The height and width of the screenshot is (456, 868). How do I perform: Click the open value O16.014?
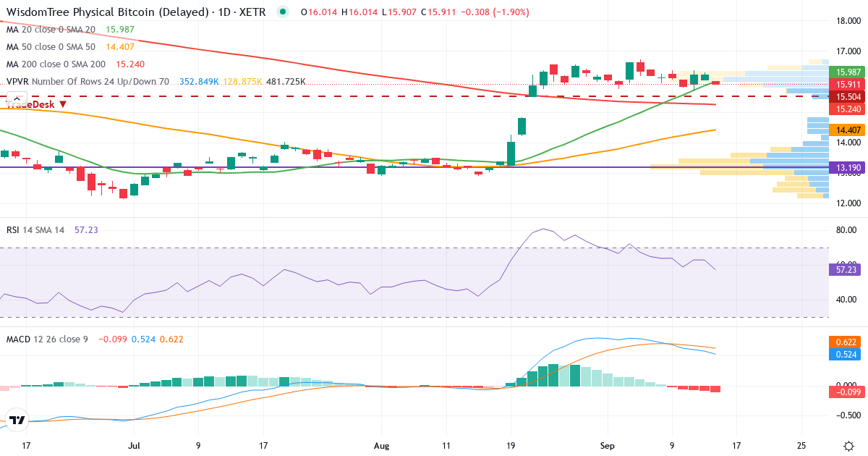319,12
